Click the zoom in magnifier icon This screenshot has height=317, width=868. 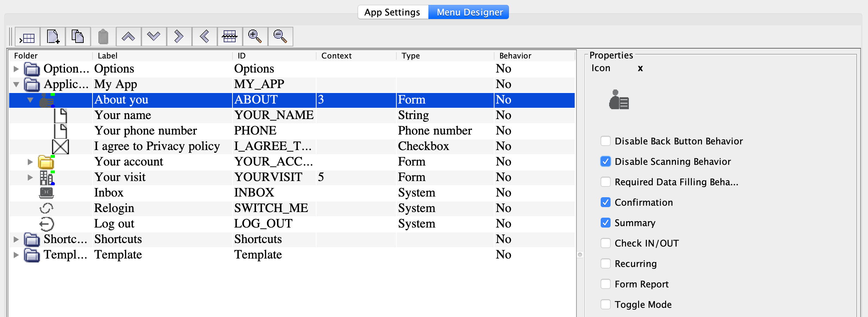click(255, 37)
